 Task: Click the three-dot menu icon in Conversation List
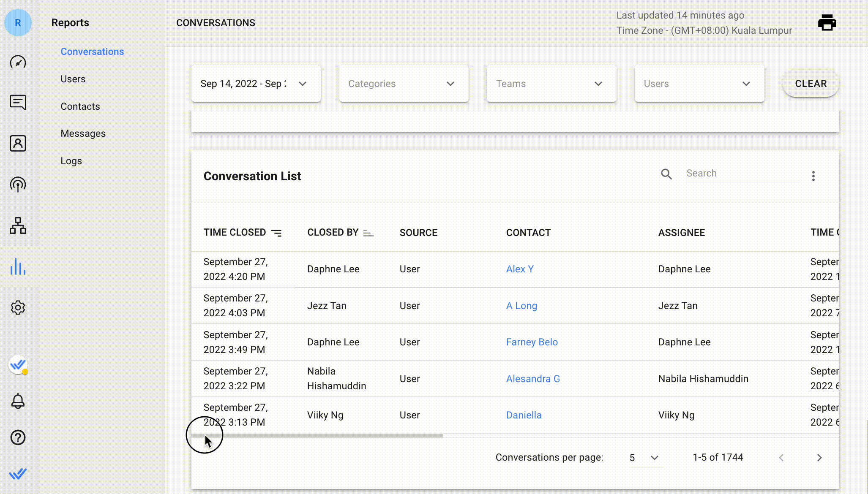(x=813, y=176)
